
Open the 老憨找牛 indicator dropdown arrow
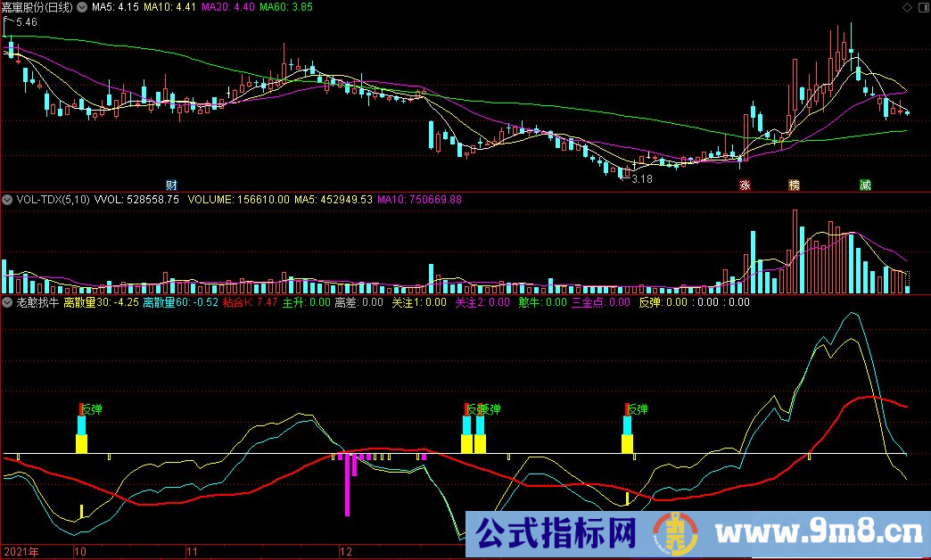(x=7, y=302)
